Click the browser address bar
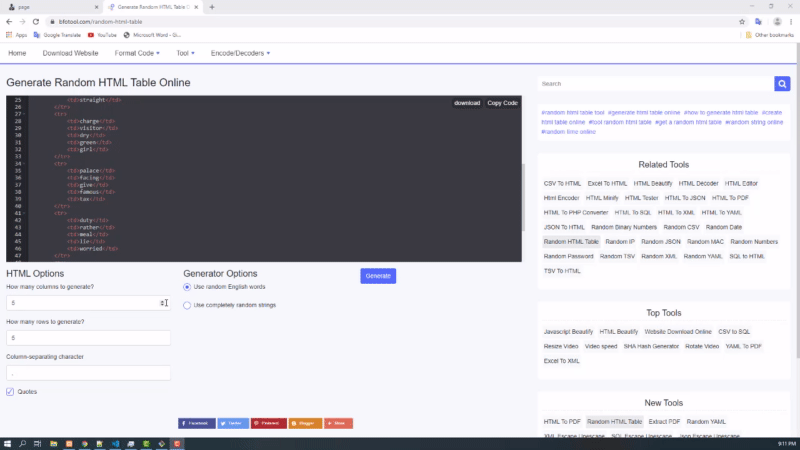This screenshot has width=800, height=450. tap(388, 22)
